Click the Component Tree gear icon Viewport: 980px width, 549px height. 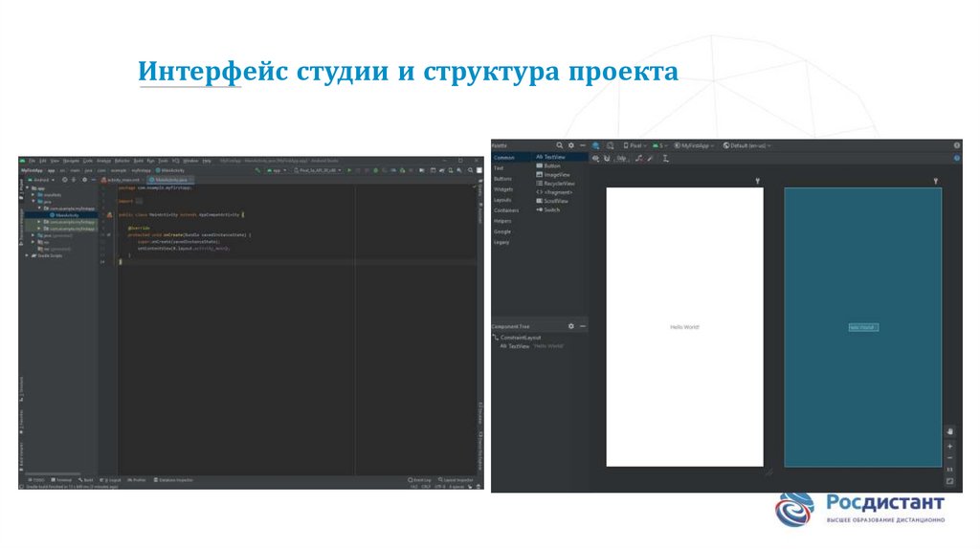click(x=571, y=326)
